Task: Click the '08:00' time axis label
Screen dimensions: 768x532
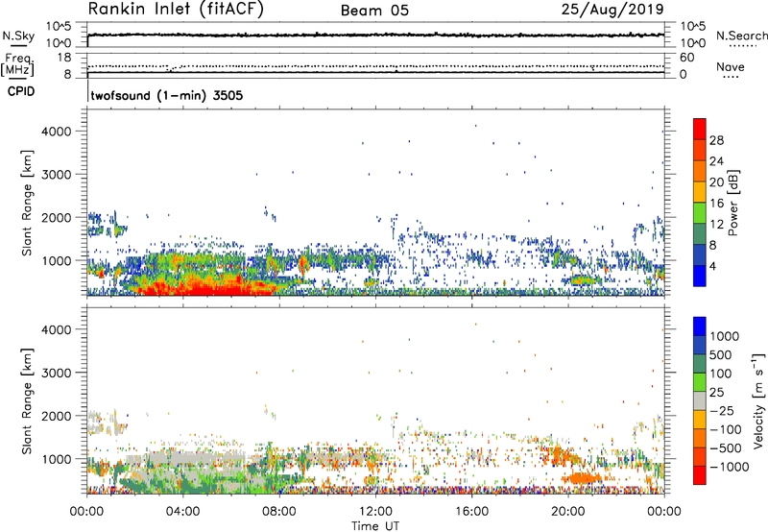Action: point(279,512)
